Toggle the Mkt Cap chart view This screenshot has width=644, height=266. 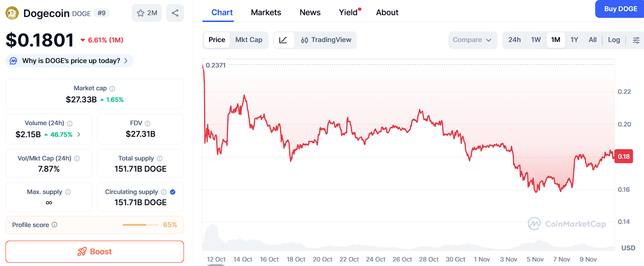coord(249,40)
